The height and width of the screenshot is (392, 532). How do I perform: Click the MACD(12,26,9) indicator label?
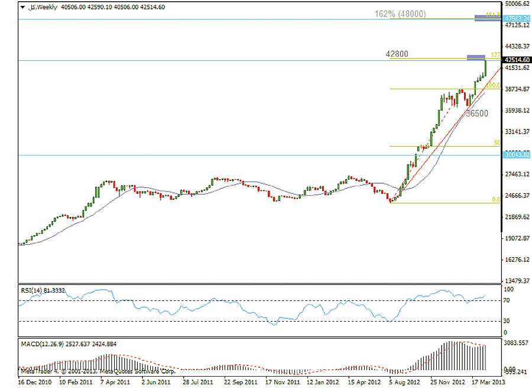click(x=69, y=344)
